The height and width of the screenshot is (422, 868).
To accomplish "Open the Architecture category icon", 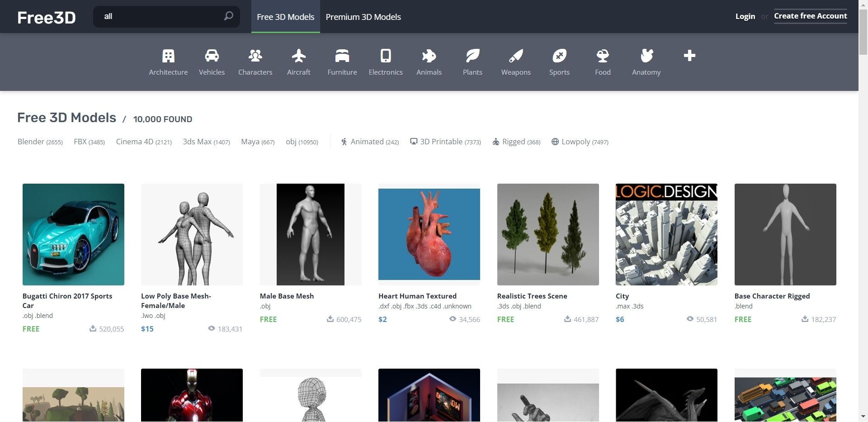I will [168, 56].
